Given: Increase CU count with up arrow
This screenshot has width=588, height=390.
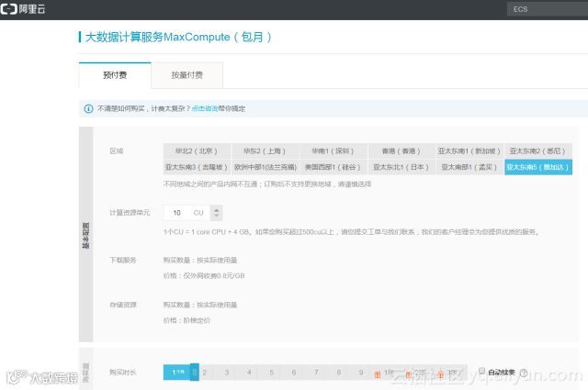Looking at the screenshot, I should coord(217,209).
